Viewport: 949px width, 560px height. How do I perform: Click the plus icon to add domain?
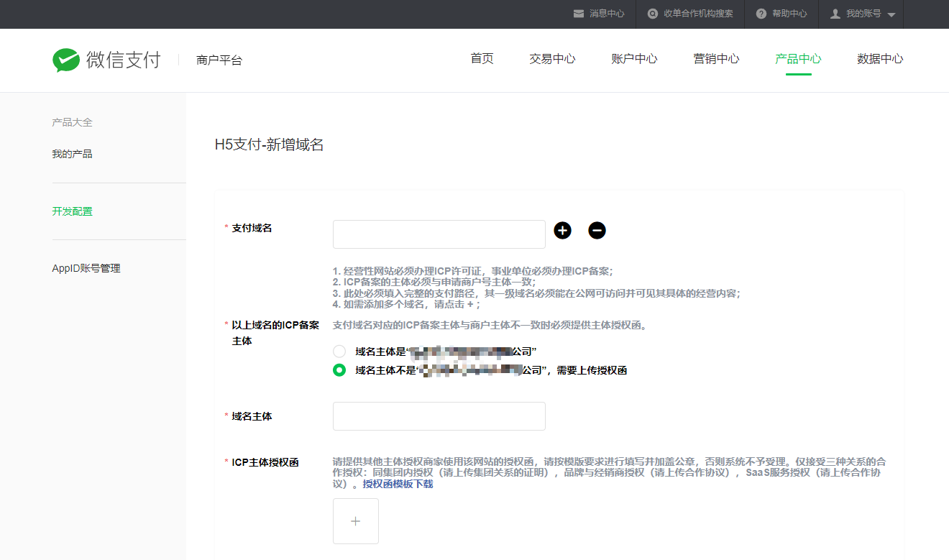click(x=562, y=230)
